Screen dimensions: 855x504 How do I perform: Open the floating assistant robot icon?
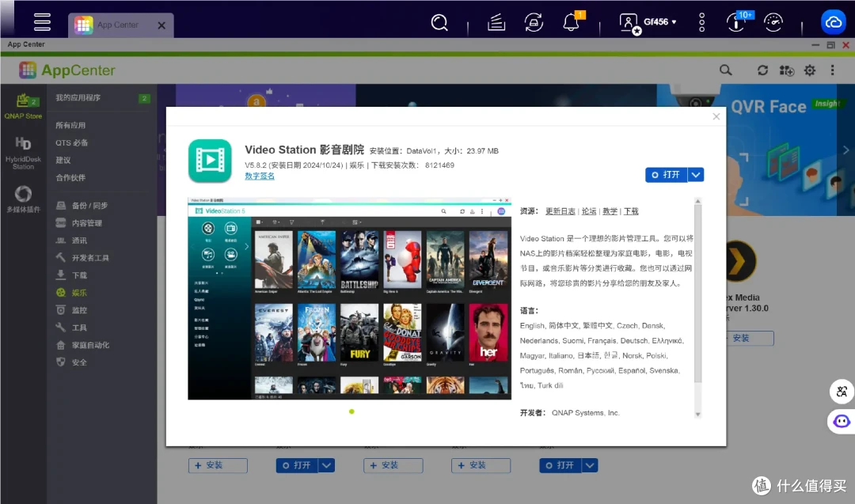click(x=842, y=421)
